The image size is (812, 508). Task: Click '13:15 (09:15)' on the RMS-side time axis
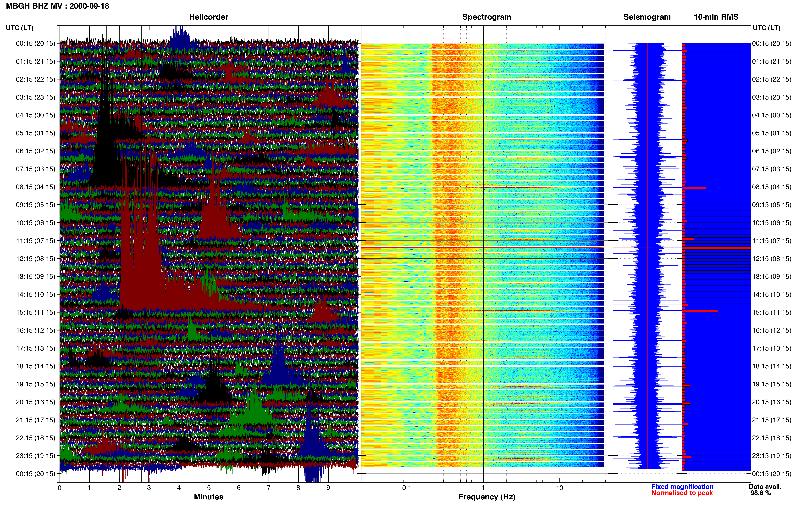[x=772, y=277]
